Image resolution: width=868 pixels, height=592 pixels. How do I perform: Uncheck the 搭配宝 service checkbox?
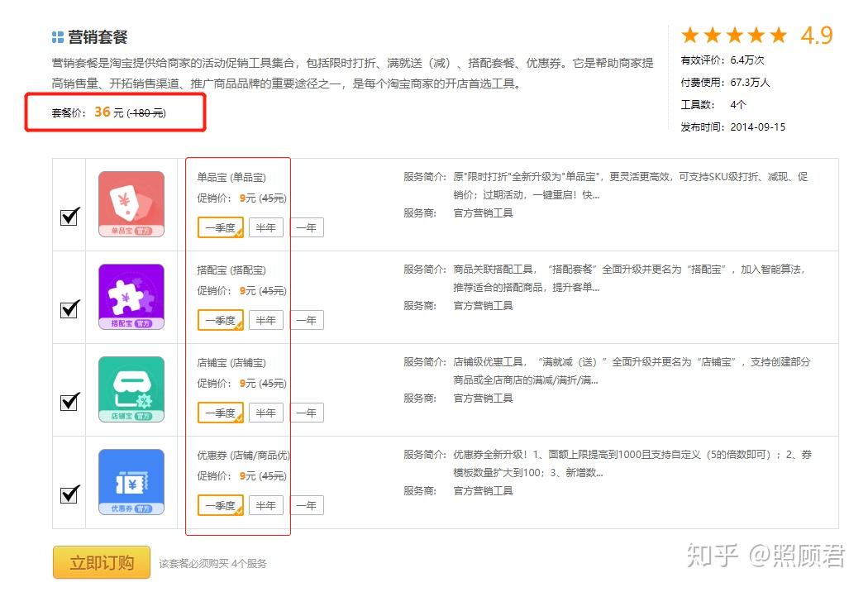click(x=69, y=309)
